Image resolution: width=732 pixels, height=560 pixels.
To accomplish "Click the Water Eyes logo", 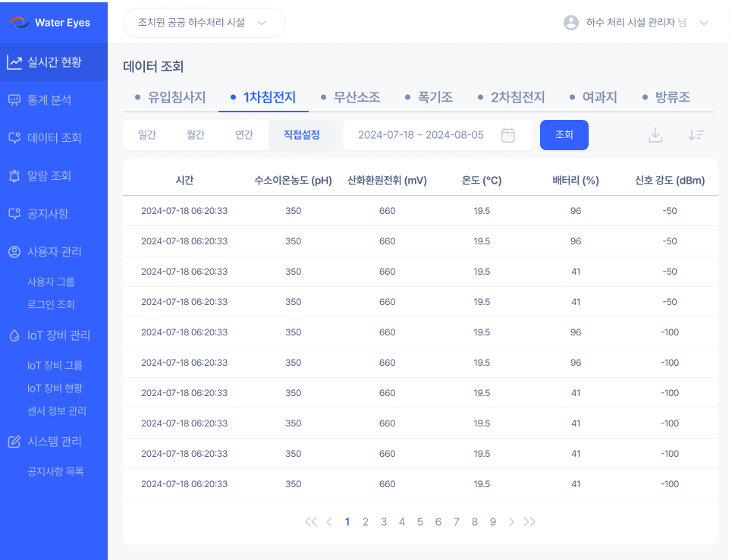I will 49,23.
